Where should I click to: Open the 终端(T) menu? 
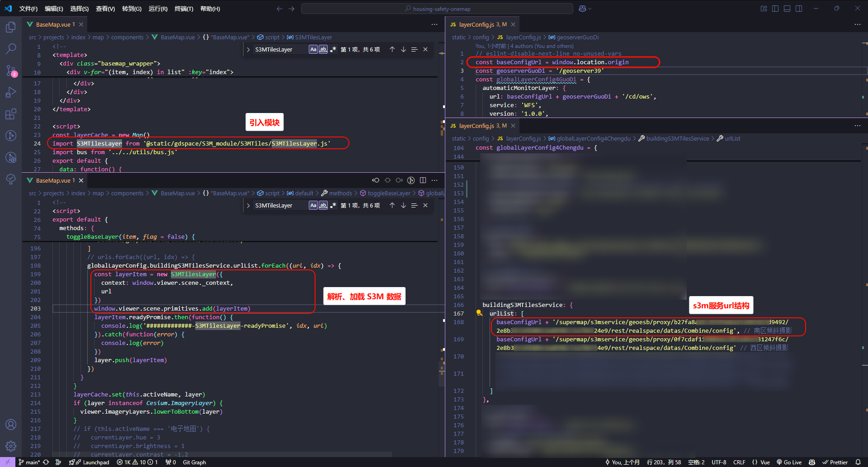click(184, 9)
